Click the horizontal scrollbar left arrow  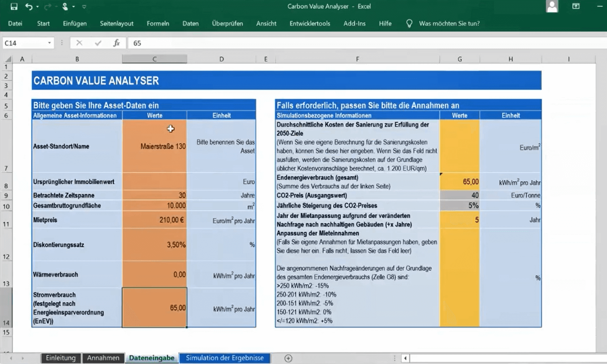pos(405,358)
